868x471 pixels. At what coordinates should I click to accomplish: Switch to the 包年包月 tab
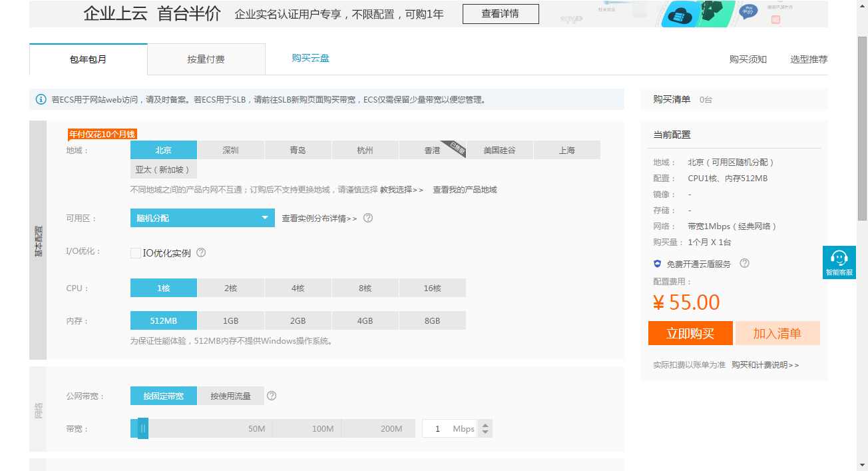tap(89, 59)
